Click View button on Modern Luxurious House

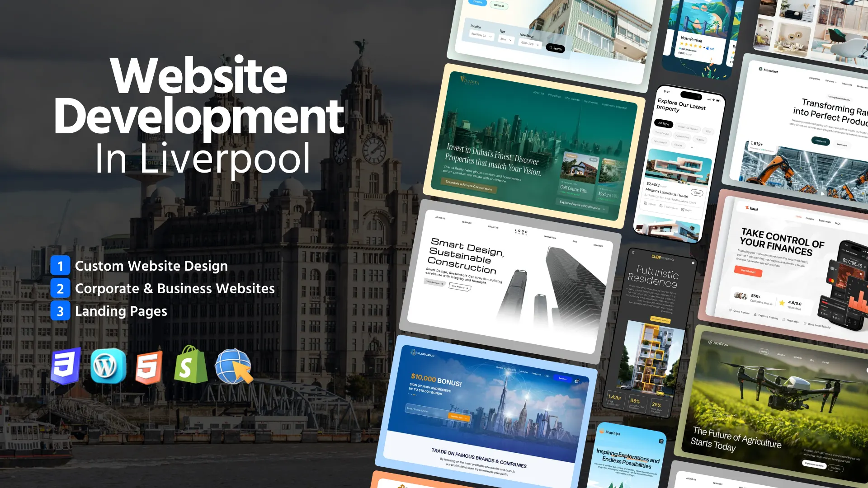point(697,193)
